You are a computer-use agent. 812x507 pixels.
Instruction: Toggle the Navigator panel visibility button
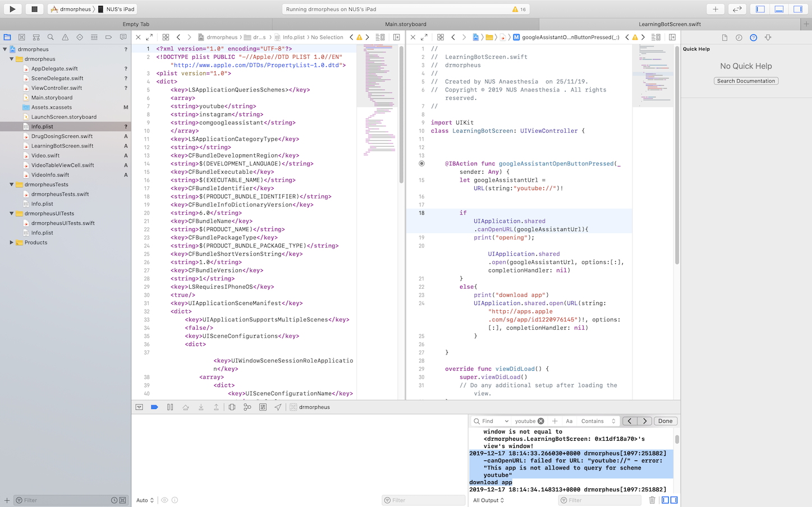(x=760, y=9)
